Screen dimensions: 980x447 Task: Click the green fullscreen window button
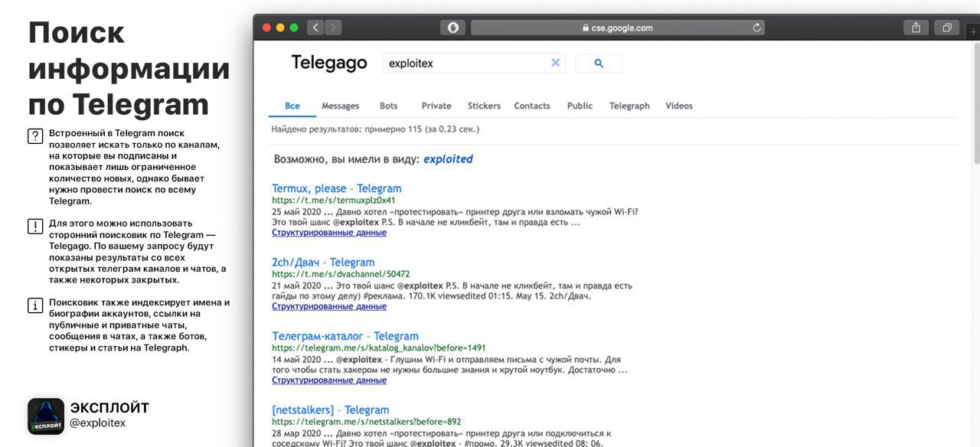[x=294, y=28]
